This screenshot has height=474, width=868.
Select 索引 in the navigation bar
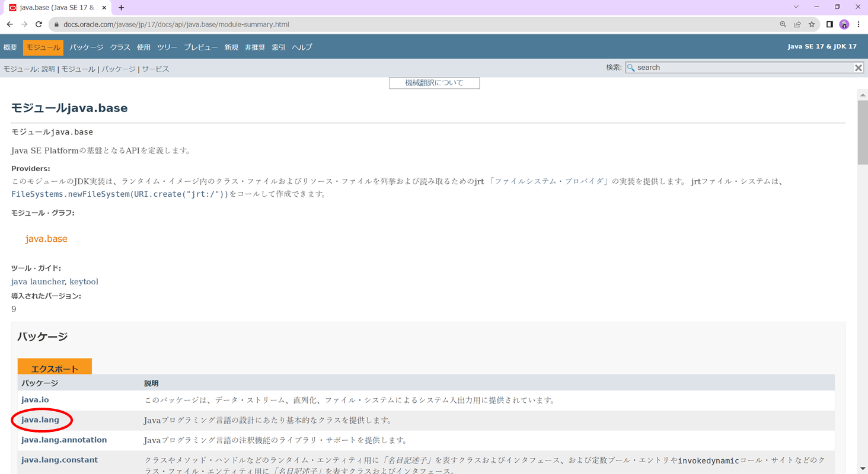coord(277,47)
